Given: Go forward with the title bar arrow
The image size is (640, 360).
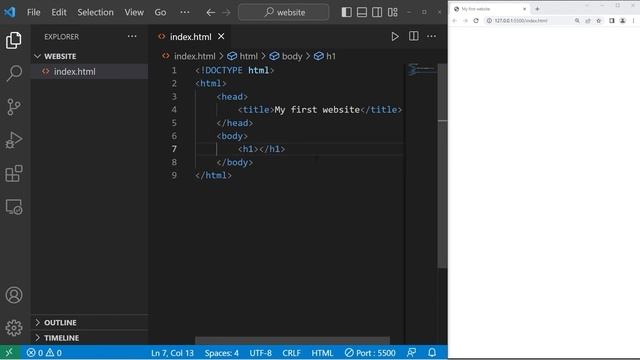Looking at the screenshot, I should 226,13.
